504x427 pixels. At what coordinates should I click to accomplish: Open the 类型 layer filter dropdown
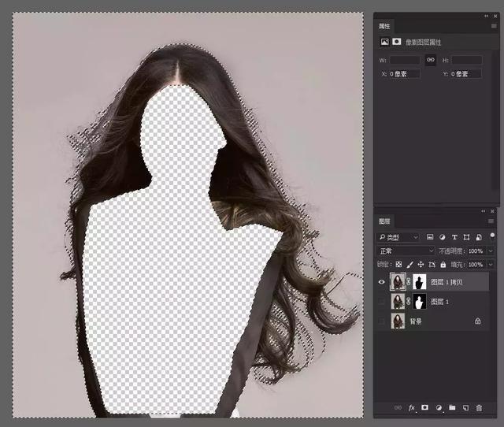[x=398, y=236]
